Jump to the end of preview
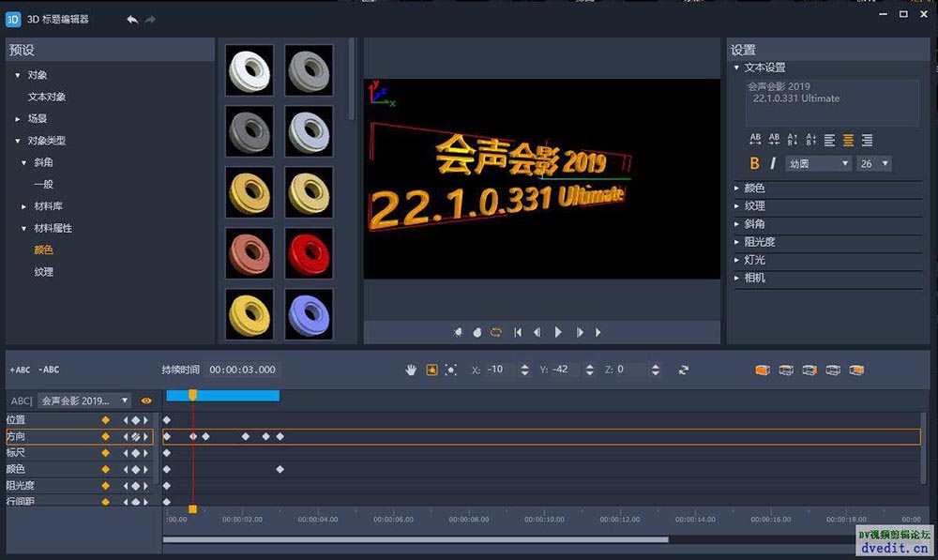 pyautogui.click(x=598, y=332)
